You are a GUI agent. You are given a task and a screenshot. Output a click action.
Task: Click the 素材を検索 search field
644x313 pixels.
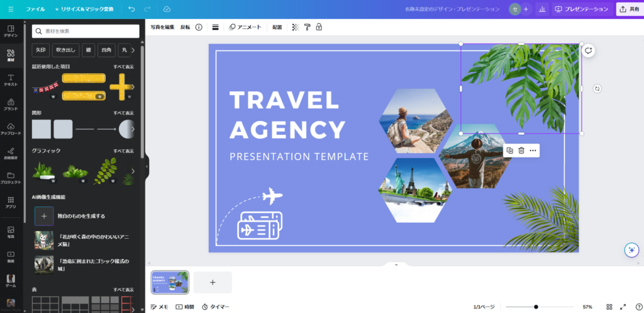[x=86, y=31]
